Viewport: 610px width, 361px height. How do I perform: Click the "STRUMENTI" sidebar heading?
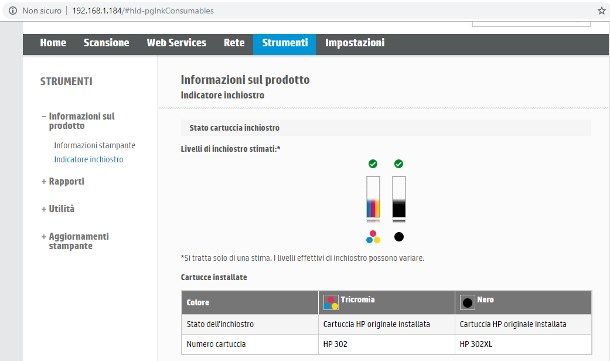tap(67, 81)
